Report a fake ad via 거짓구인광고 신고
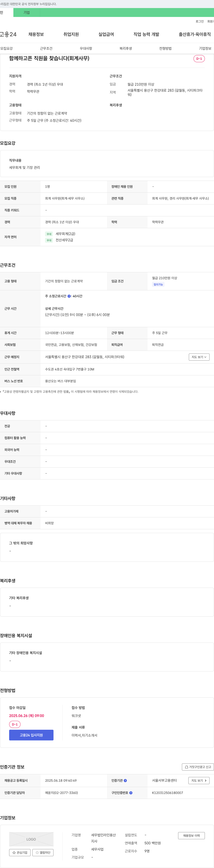Viewport: 214px width, 868px height. tap(198, 767)
